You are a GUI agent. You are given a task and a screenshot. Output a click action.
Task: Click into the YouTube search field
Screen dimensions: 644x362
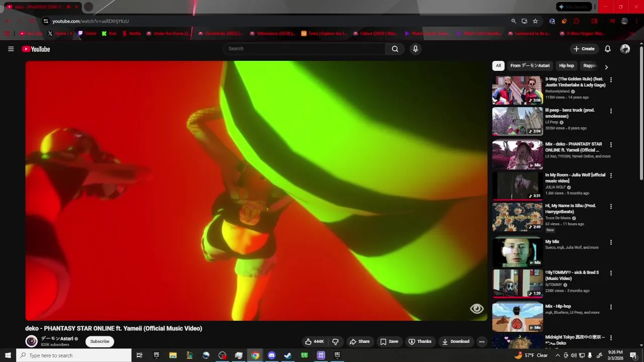pyautogui.click(x=304, y=49)
